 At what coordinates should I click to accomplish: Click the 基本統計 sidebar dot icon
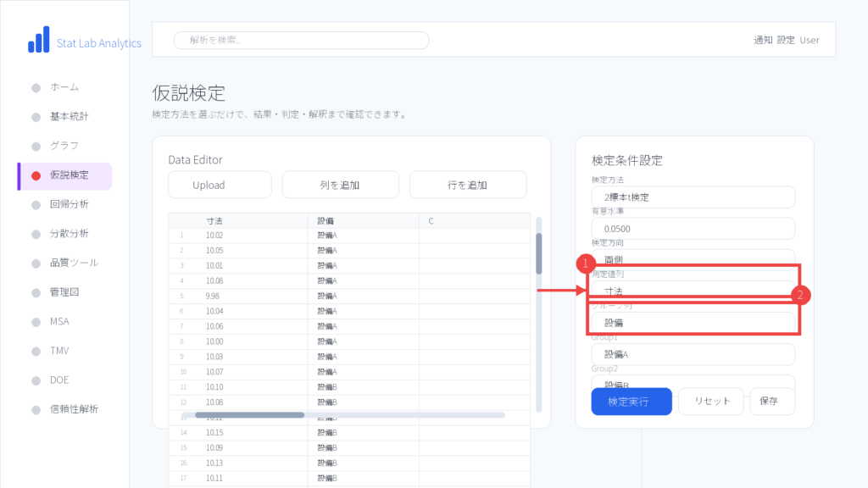coord(36,117)
